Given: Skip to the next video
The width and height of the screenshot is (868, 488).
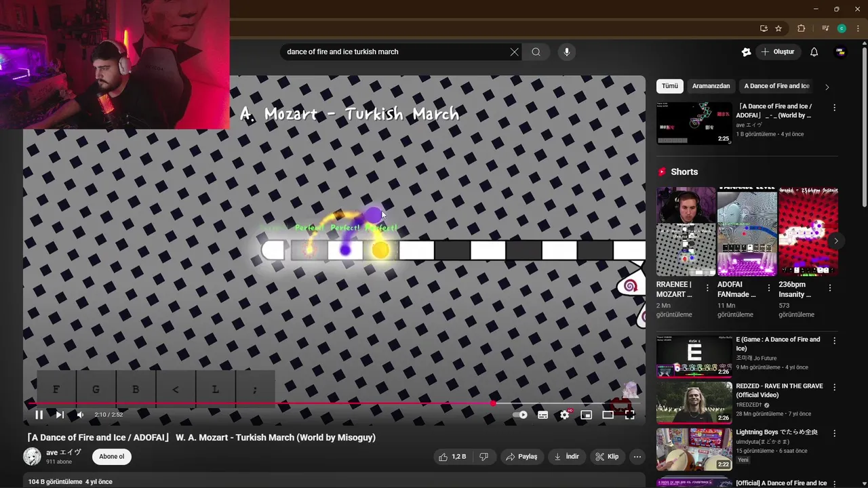Looking at the screenshot, I should [x=60, y=415].
